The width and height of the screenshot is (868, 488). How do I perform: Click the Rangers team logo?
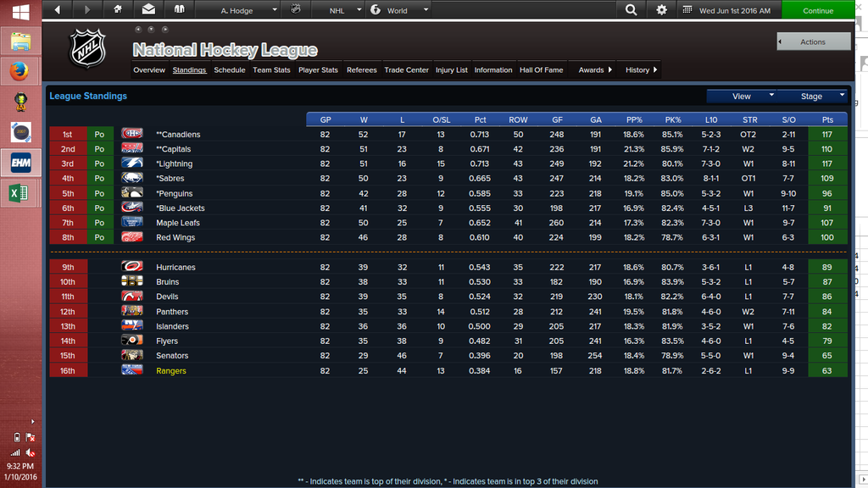(x=131, y=369)
